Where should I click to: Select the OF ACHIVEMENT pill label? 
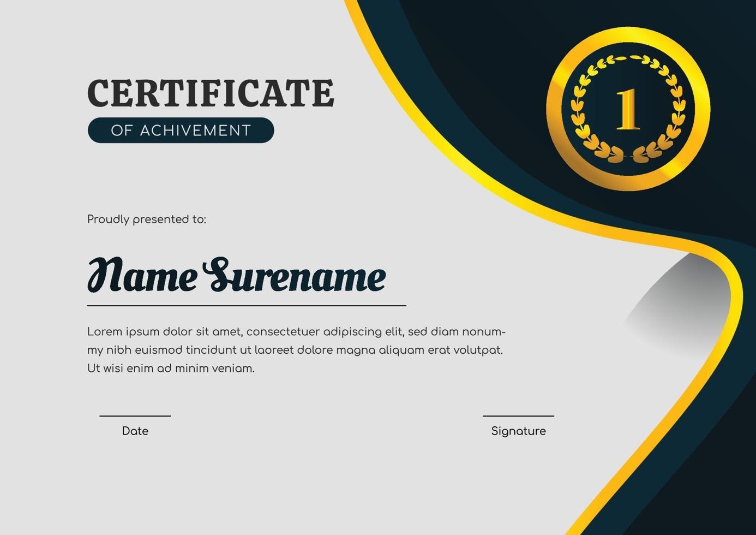[181, 130]
